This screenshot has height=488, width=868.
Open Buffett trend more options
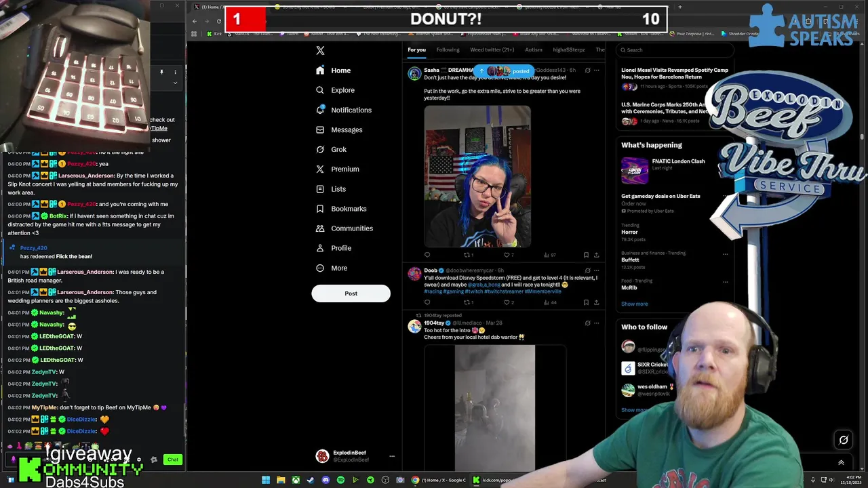725,254
